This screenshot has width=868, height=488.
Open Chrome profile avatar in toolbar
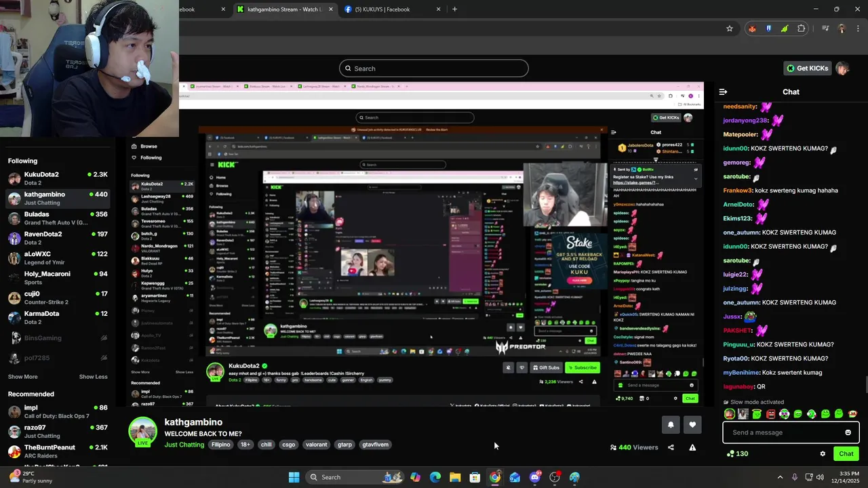pos(842,28)
